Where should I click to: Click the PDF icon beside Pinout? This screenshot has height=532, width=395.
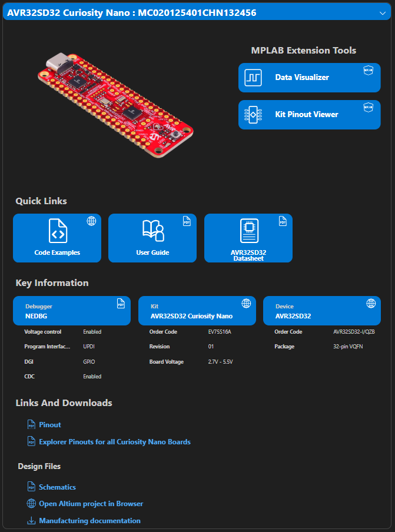tap(31, 424)
